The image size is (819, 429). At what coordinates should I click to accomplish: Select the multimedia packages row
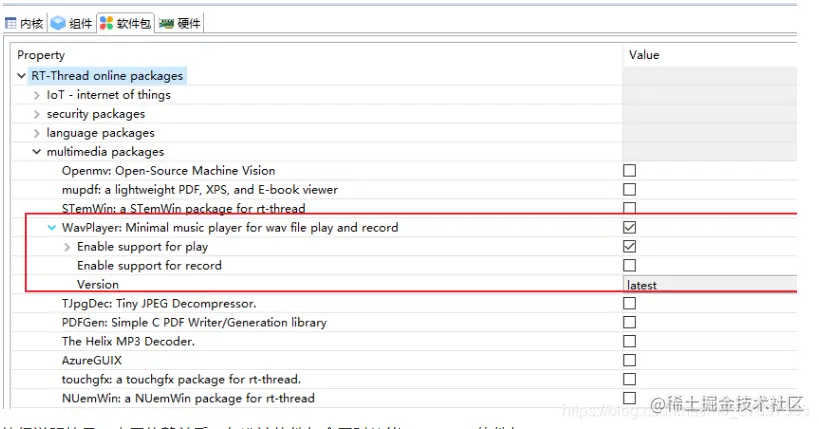pos(105,152)
